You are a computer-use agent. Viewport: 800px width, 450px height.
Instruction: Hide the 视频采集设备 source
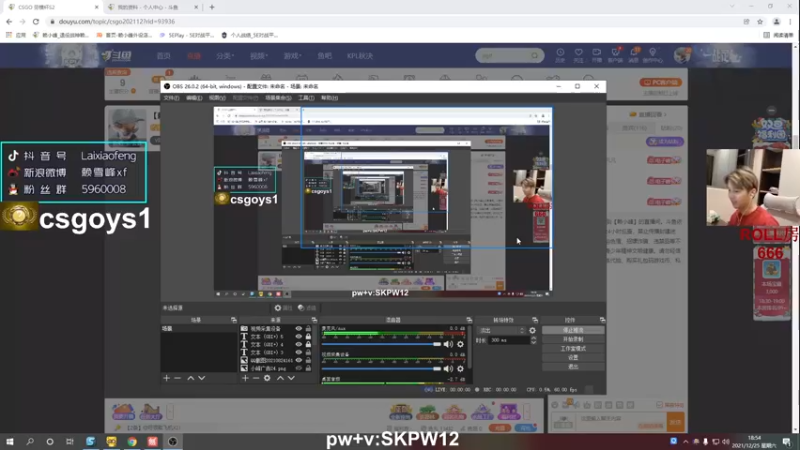pos(298,329)
